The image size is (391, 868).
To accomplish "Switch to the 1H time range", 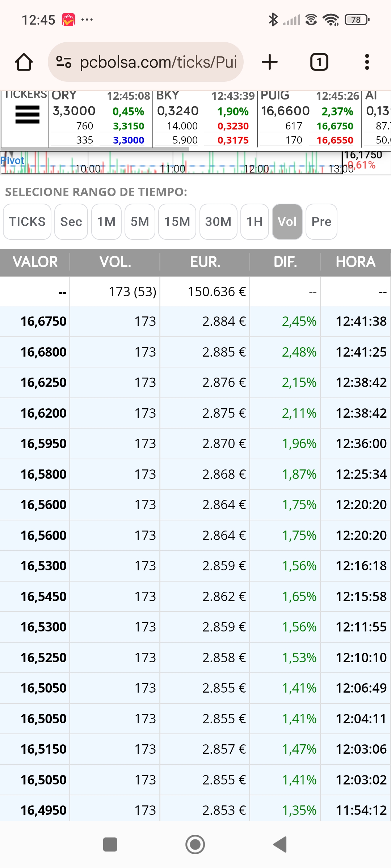I will [255, 222].
